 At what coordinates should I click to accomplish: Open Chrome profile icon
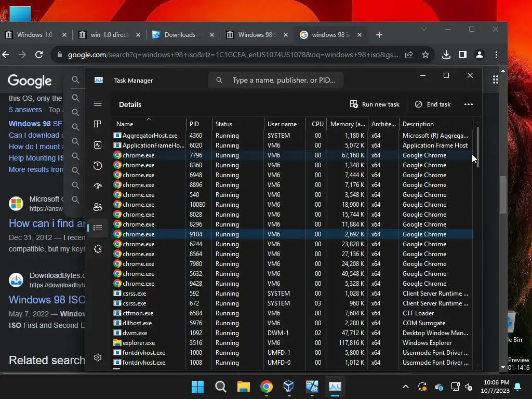click(x=480, y=55)
